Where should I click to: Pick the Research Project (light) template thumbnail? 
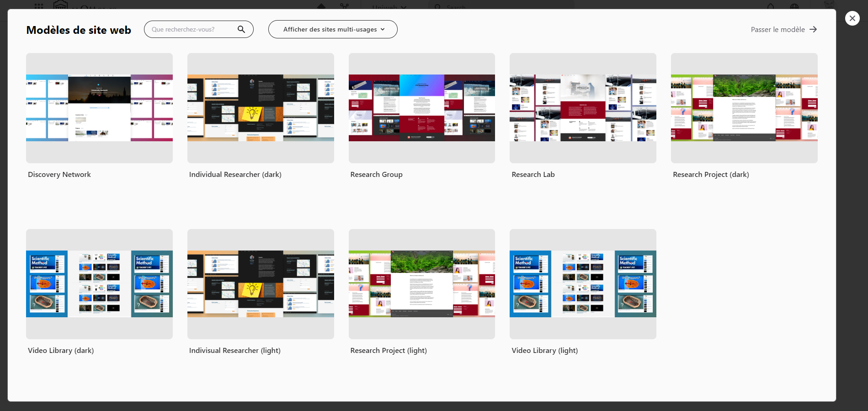(421, 284)
